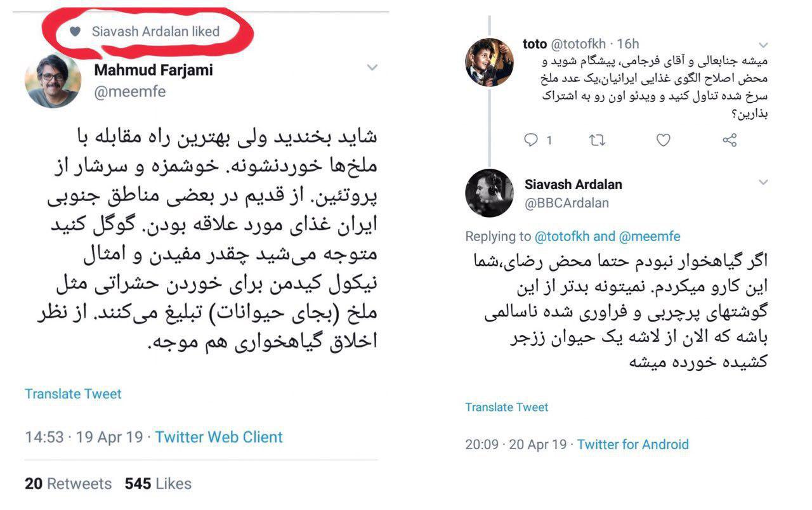
Task: View the 20 Retweets list
Action: pos(68,484)
